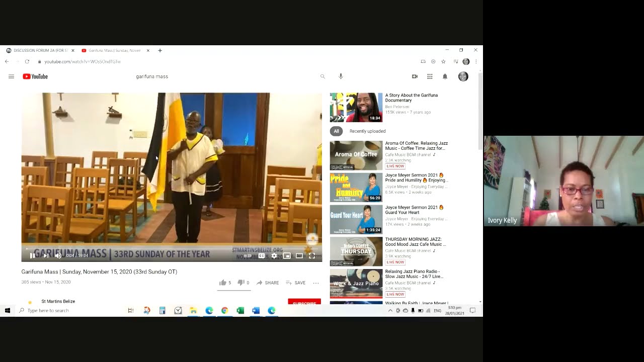Mute the video with the speaker icon
The height and width of the screenshot is (362, 644).
[x=58, y=255]
